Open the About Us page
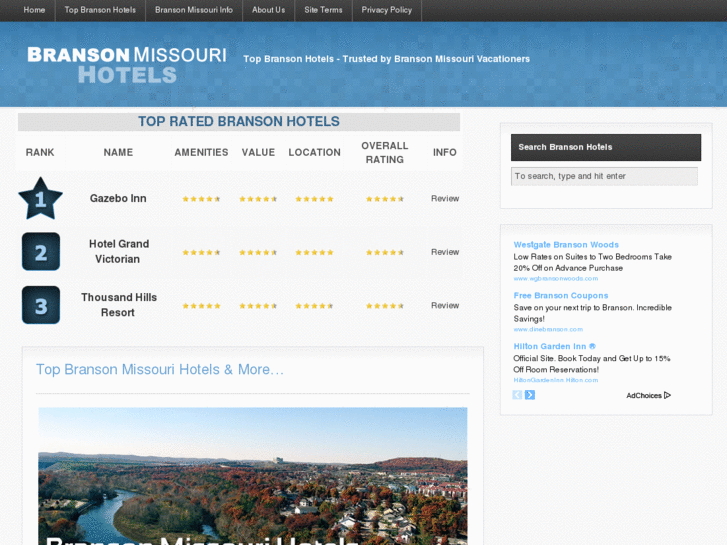The image size is (727, 545). point(268,10)
